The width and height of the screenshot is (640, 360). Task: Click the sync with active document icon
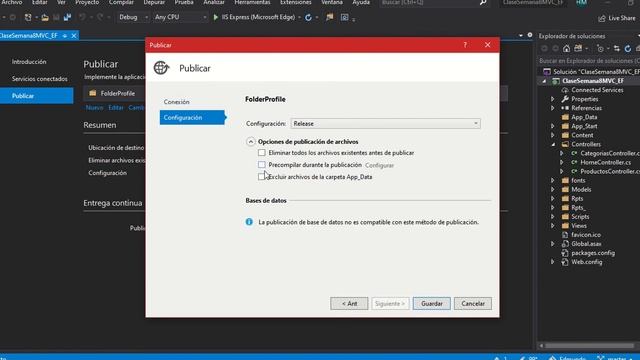pos(617,49)
